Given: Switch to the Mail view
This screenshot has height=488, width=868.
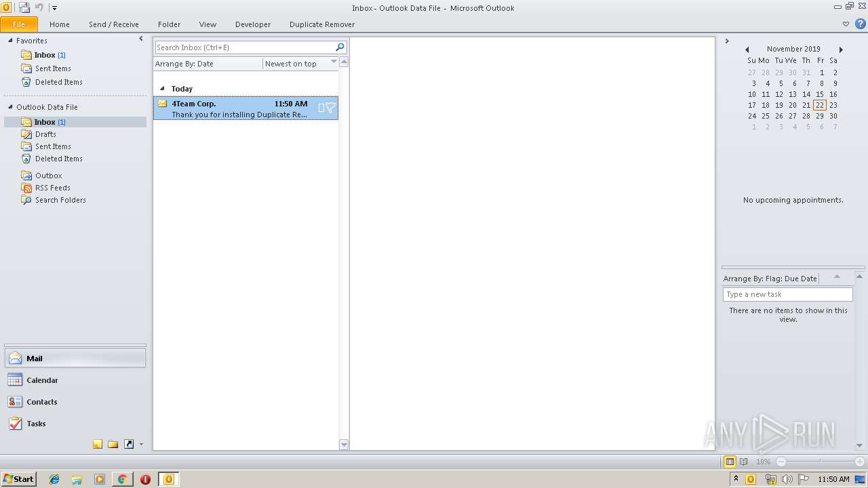Looking at the screenshot, I should [x=75, y=359].
